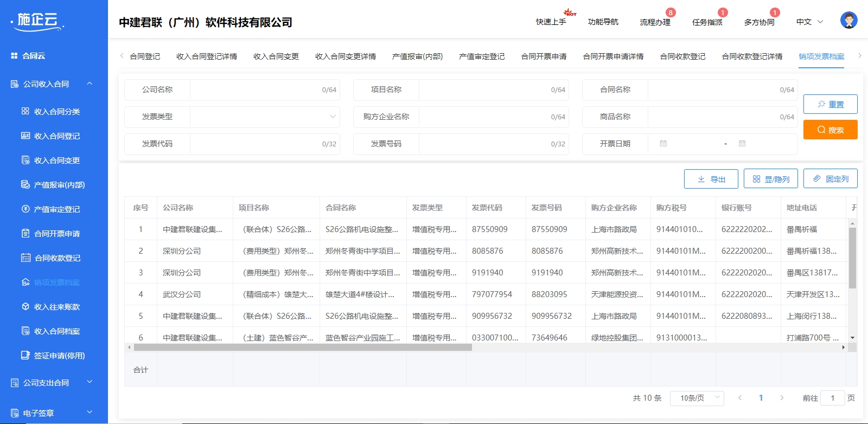868x424 pixels.
Task: Click the table vertical scrollbar
Action: tap(852, 258)
